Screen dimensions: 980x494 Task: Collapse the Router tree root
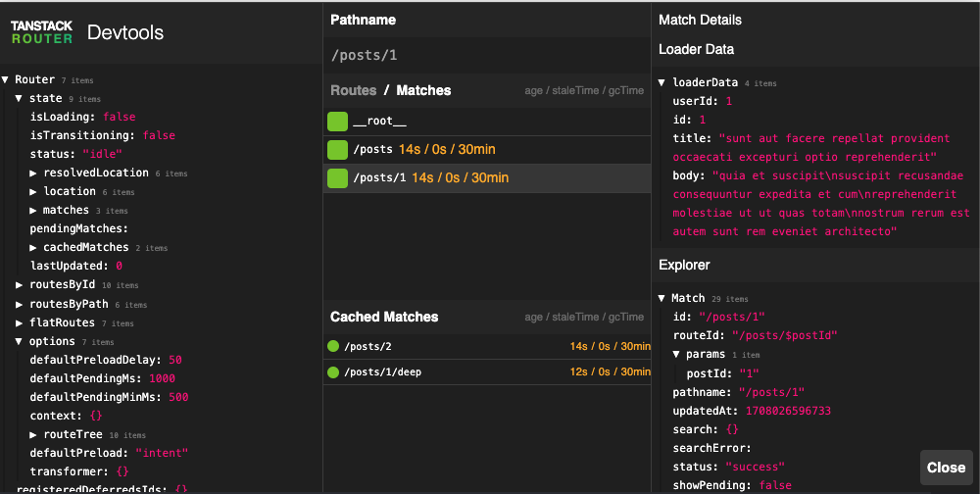coord(6,79)
